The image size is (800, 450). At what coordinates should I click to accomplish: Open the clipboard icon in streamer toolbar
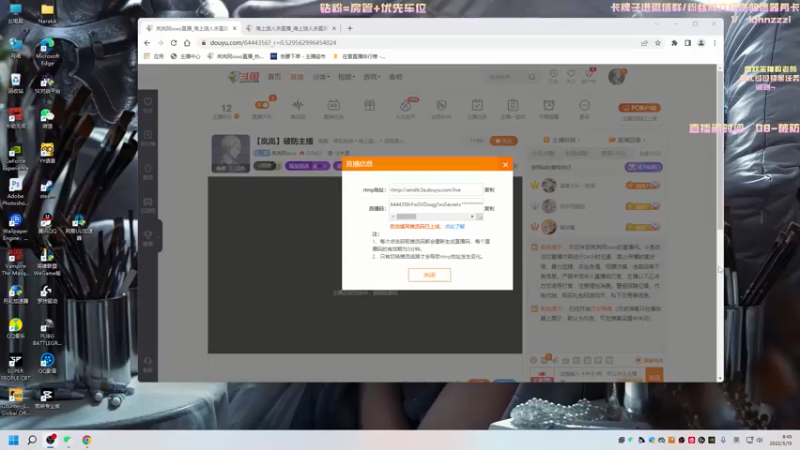513,106
